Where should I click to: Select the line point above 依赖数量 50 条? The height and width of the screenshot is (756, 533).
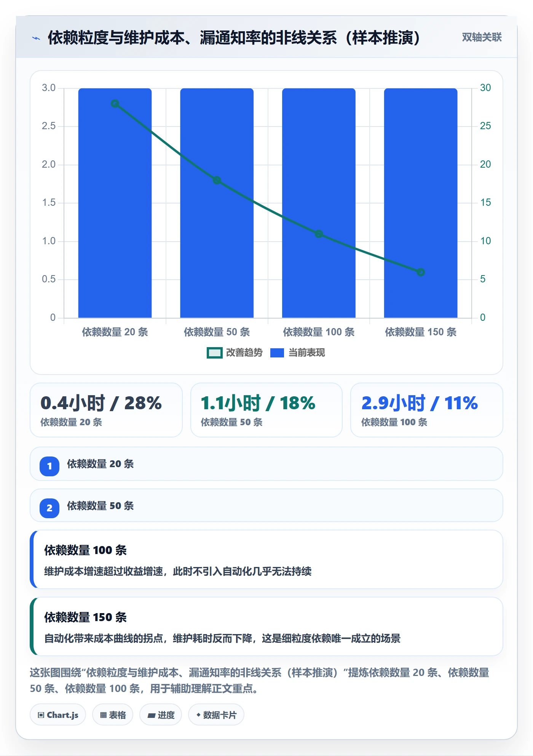click(x=217, y=180)
